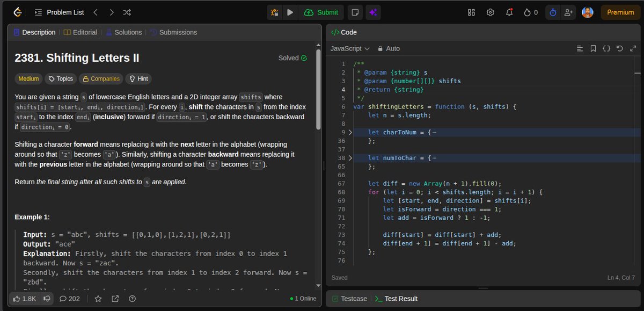The width and height of the screenshot is (644, 311).
Task: Like the problem with thumbs up
Action: click(x=24, y=299)
